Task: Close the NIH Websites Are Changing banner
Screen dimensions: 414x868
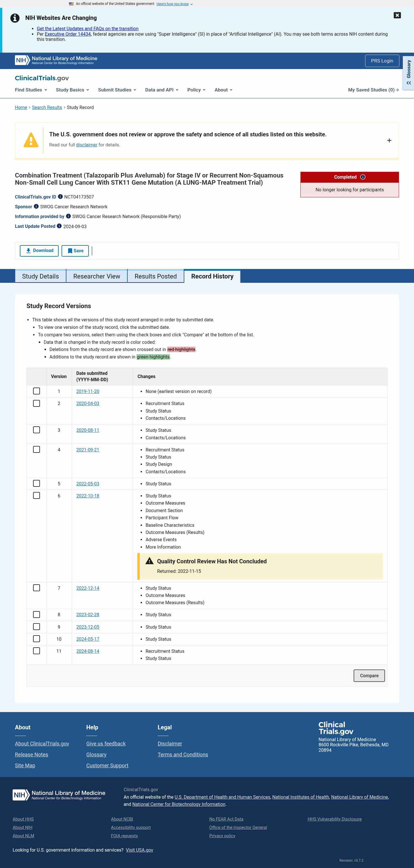Action: [x=397, y=15]
